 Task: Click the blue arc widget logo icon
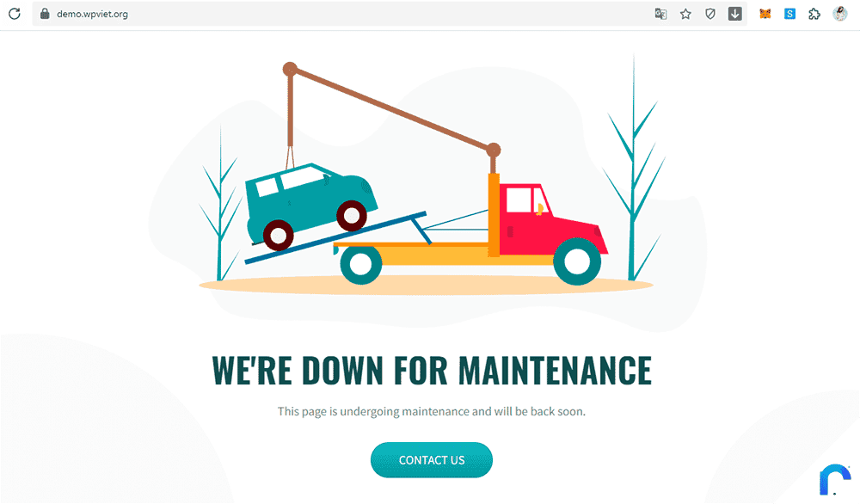click(835, 479)
